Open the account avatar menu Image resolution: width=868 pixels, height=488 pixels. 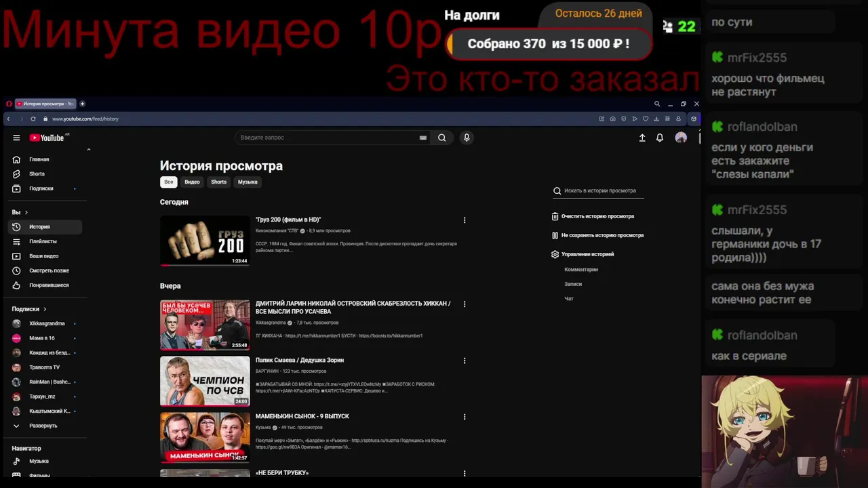click(x=681, y=138)
